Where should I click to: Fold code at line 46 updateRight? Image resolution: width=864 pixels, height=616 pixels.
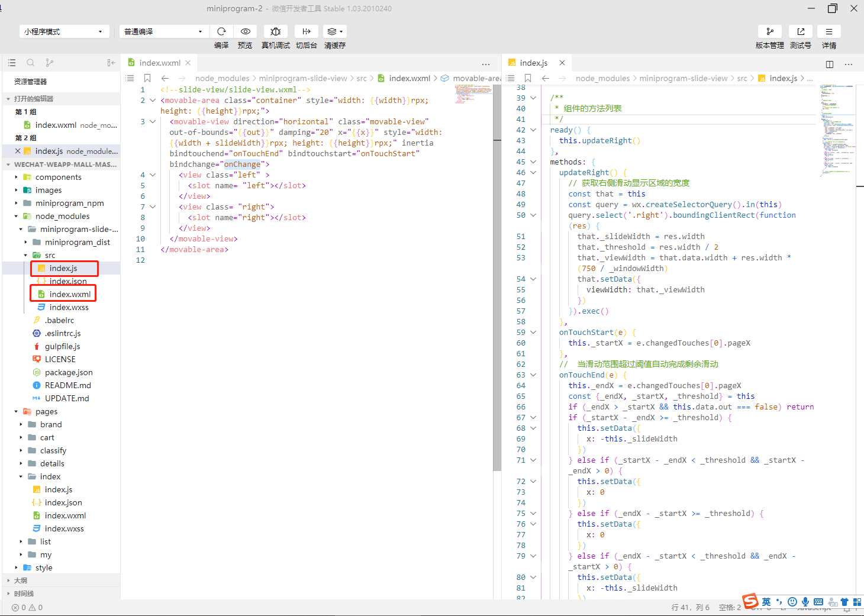tap(533, 173)
